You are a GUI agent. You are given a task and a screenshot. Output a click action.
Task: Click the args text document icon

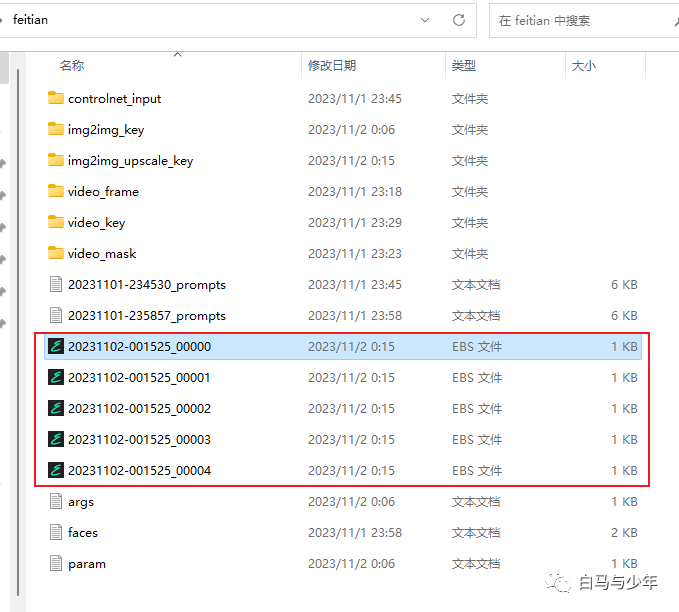click(56, 502)
